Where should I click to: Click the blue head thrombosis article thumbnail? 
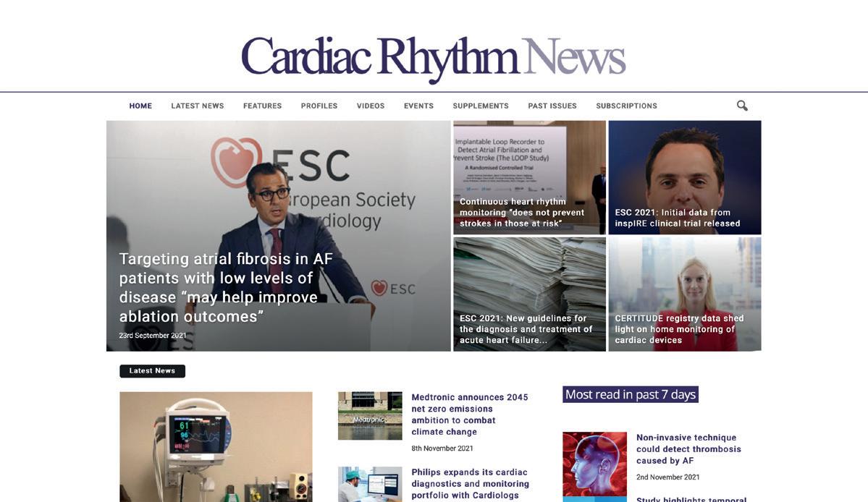[594, 464]
